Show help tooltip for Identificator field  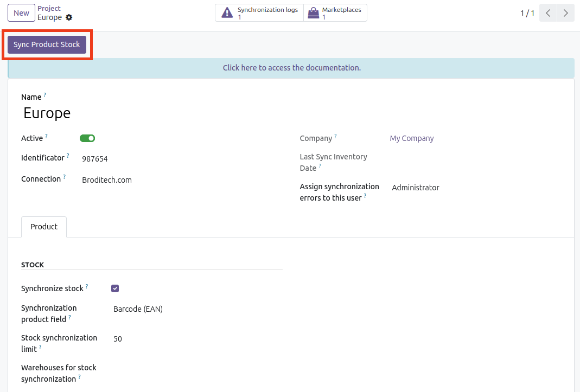tap(68, 156)
